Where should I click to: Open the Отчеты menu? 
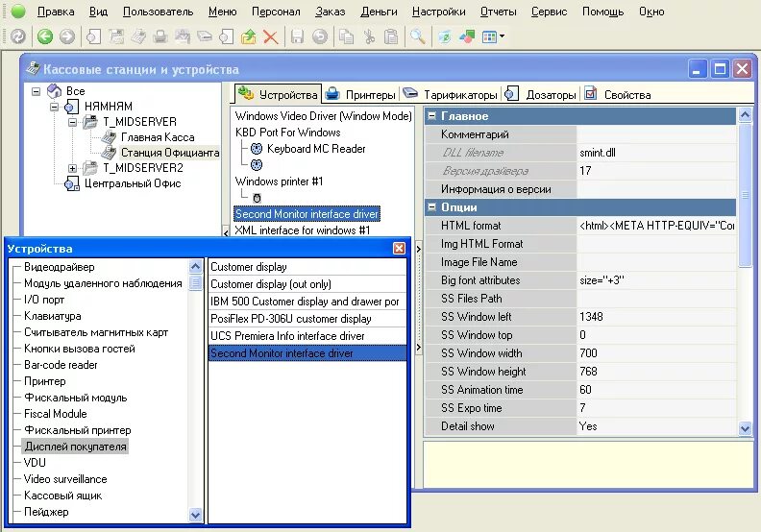pos(498,12)
